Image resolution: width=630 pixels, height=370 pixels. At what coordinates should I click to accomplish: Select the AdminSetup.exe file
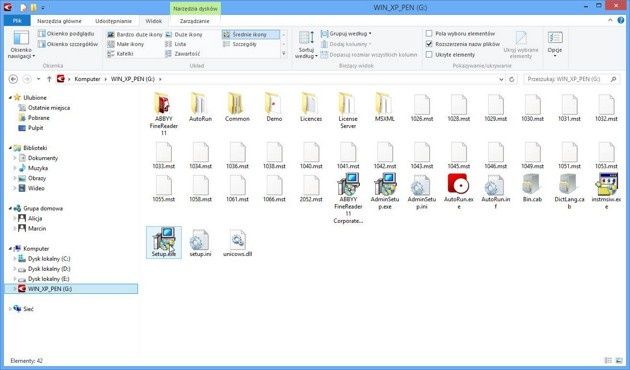[x=385, y=191]
